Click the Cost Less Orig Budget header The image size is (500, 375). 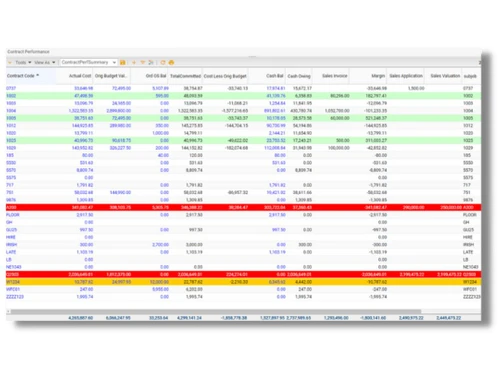(225, 76)
